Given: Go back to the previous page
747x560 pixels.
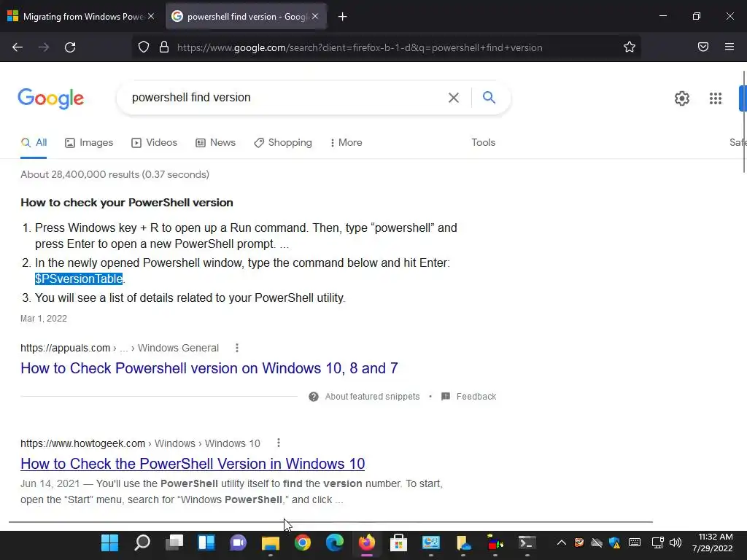Looking at the screenshot, I should tap(18, 47).
